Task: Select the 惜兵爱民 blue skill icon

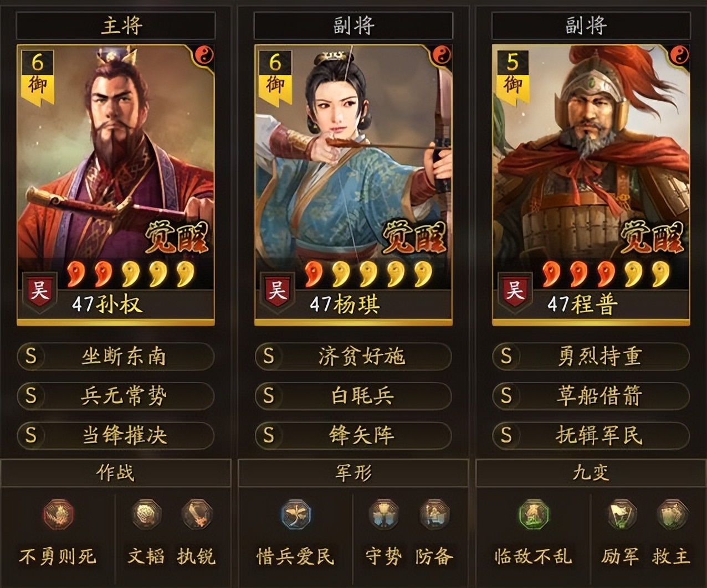Action: pos(296,515)
